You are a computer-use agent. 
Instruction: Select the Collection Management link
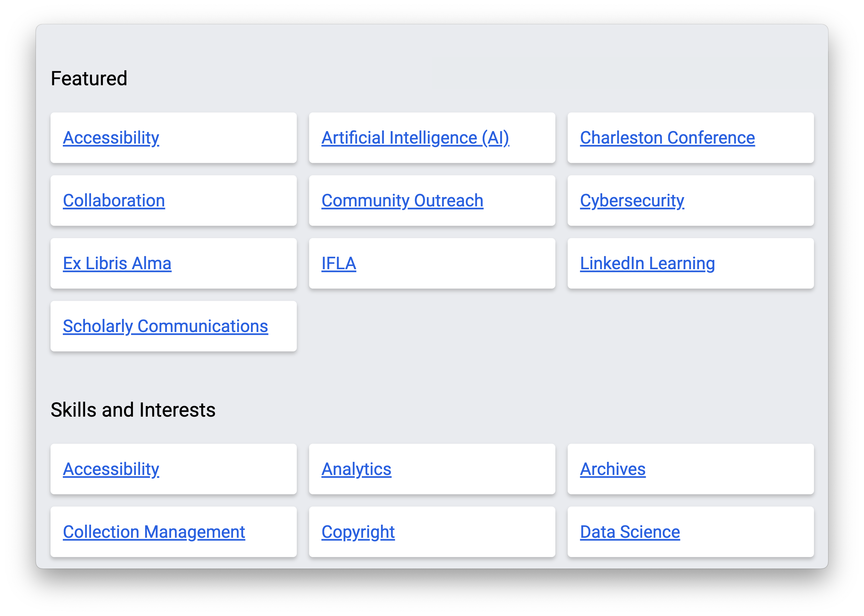154,532
